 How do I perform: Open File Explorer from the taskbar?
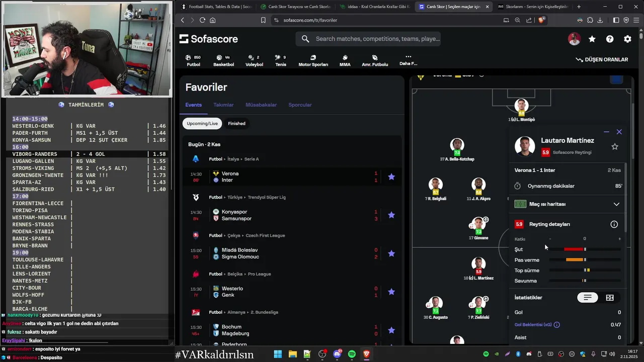tap(292, 354)
